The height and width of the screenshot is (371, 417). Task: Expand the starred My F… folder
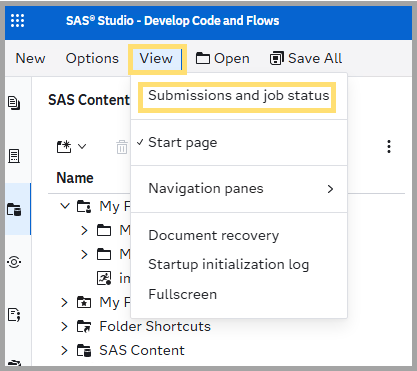[x=64, y=303]
